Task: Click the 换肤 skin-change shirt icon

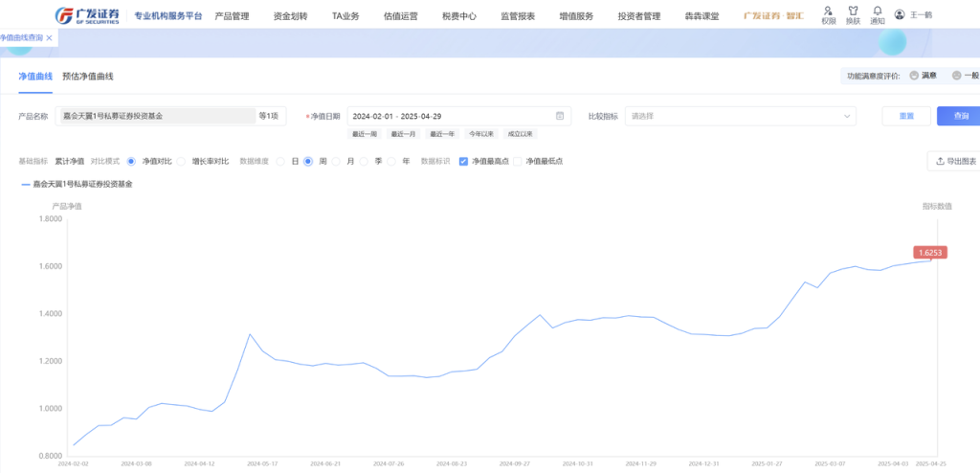Action: [853, 11]
